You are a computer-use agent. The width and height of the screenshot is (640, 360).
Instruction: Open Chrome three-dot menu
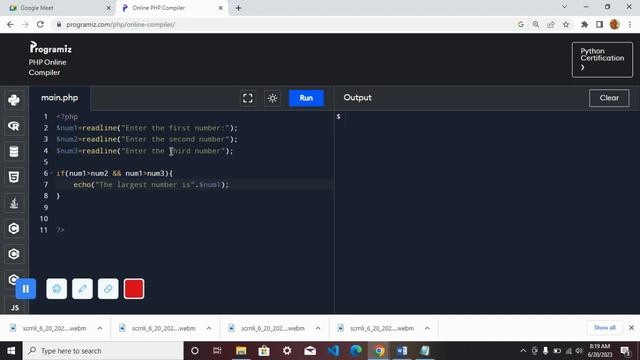tap(630, 24)
